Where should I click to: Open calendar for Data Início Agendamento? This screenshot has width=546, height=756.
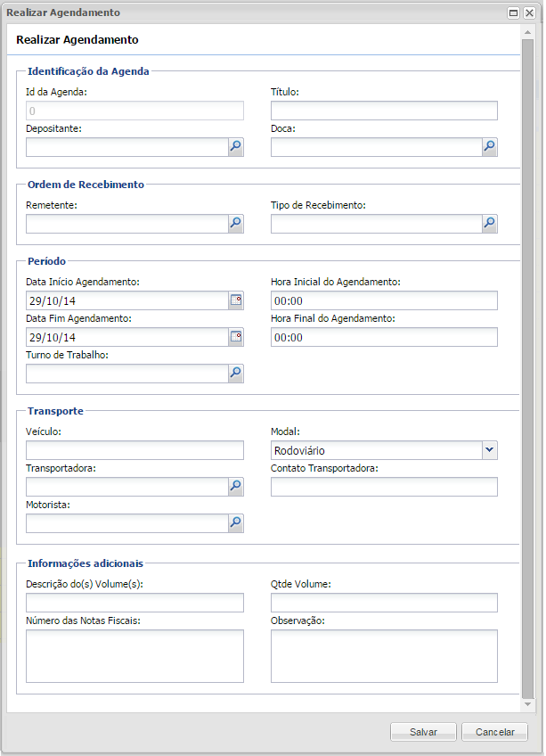click(x=236, y=300)
